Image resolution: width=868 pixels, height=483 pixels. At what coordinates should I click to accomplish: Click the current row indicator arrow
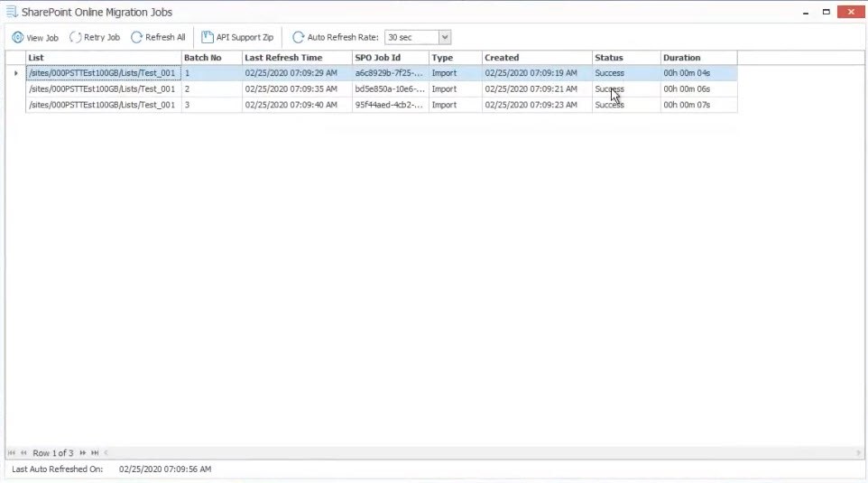pos(15,73)
